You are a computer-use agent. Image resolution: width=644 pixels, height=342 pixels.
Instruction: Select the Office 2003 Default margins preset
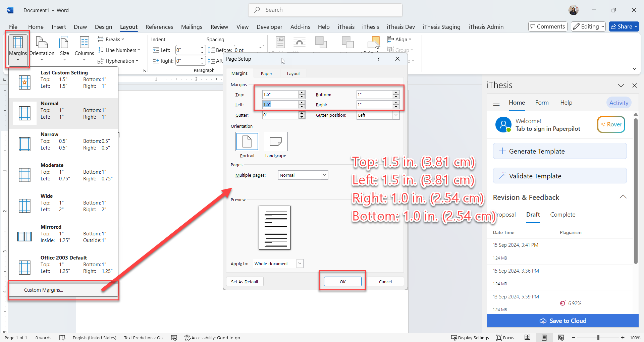pyautogui.click(x=63, y=268)
